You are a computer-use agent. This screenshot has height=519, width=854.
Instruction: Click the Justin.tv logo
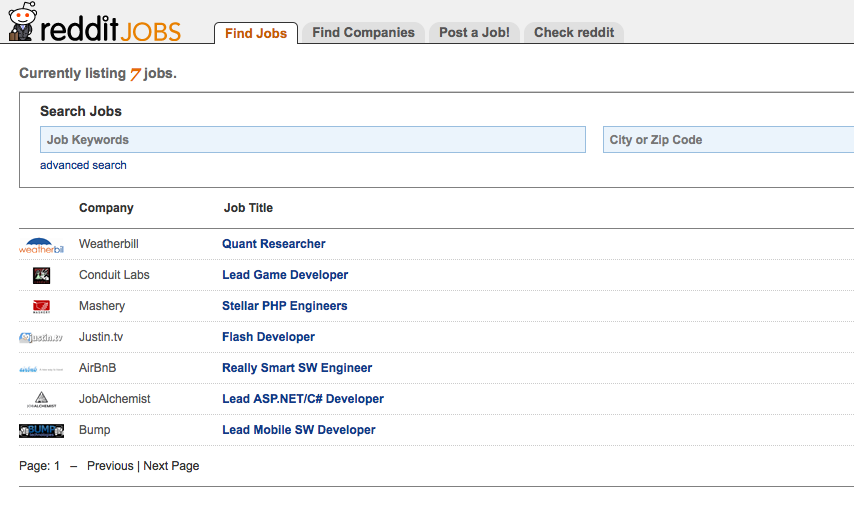click(x=41, y=337)
